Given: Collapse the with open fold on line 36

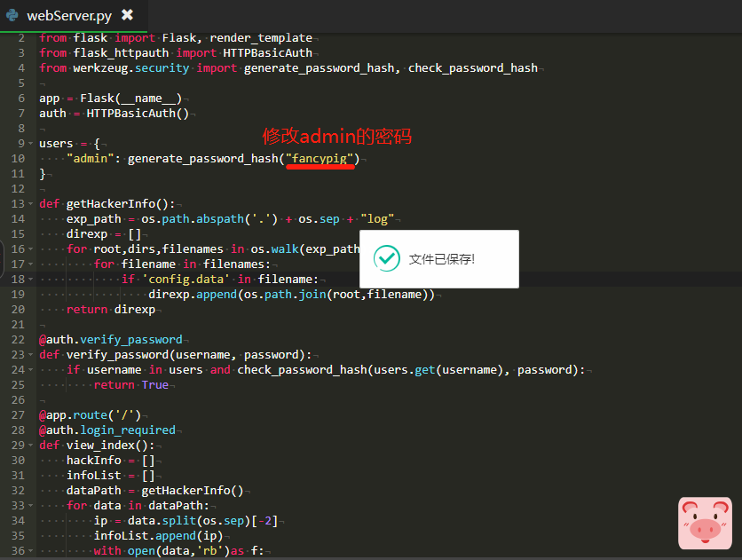Looking at the screenshot, I should pos(31,551).
